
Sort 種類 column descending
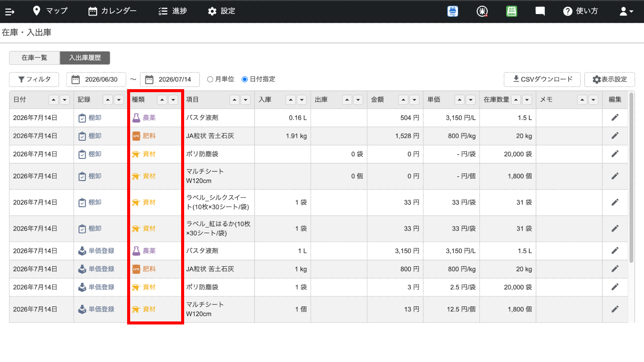pyautogui.click(x=173, y=100)
